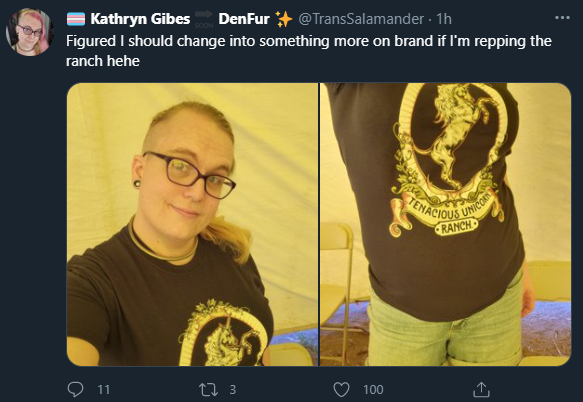
Task: Click the reply count 11
Action: click(x=103, y=389)
